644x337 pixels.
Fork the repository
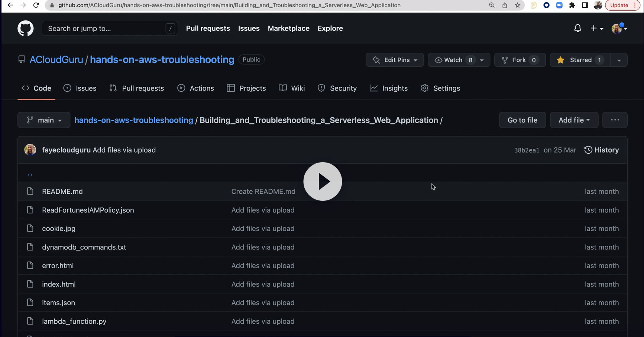click(x=520, y=60)
